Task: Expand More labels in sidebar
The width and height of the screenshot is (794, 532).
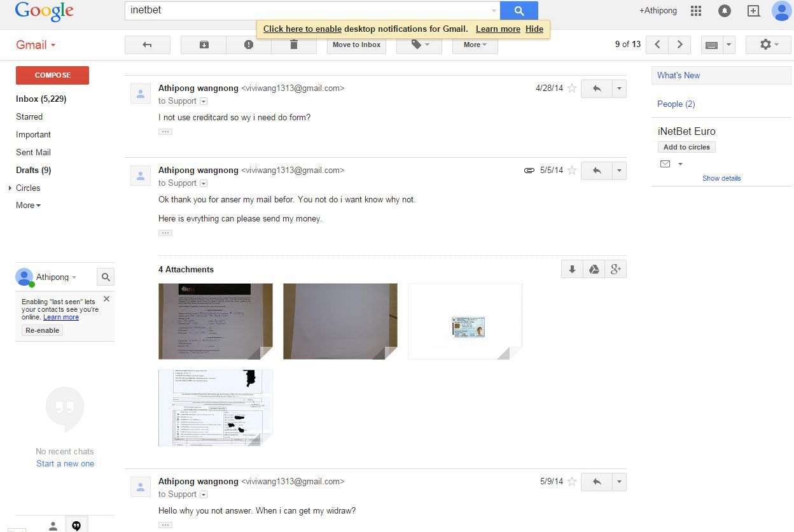Action: pos(28,206)
